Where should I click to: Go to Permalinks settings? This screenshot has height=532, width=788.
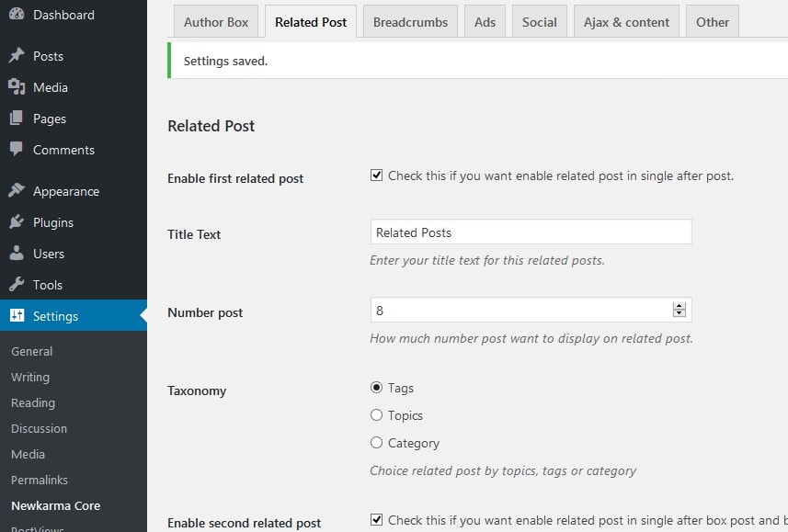pyautogui.click(x=39, y=480)
